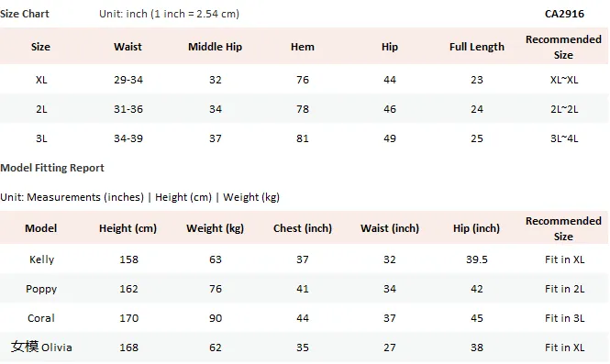Image resolution: width=610 pixels, height=364 pixels.
Task: Click the Middle Hip column header
Action: coord(215,47)
